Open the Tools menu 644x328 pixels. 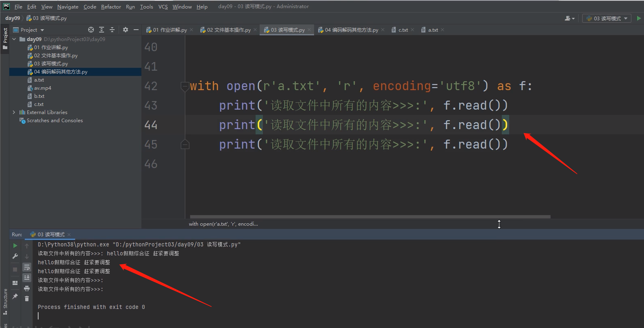146,6
